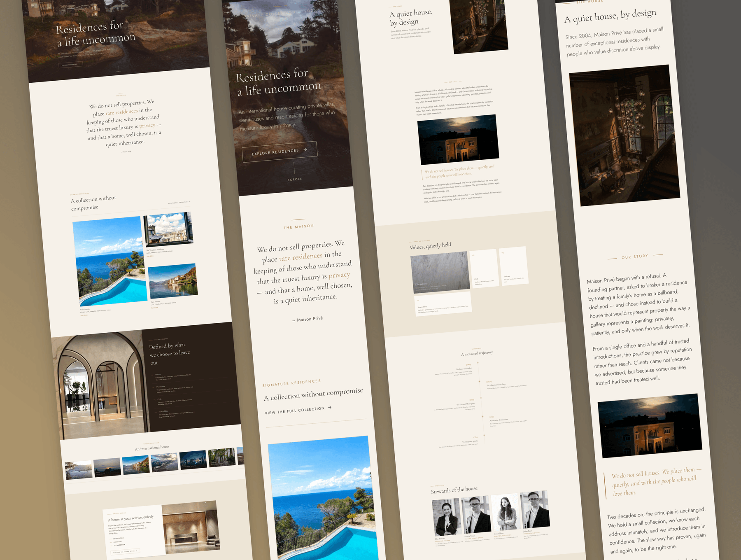Click the small Explore Residences button in the leftmost page

[71, 65]
